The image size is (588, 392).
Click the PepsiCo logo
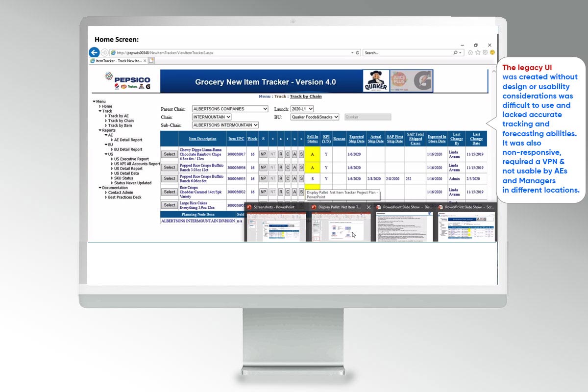(127, 81)
